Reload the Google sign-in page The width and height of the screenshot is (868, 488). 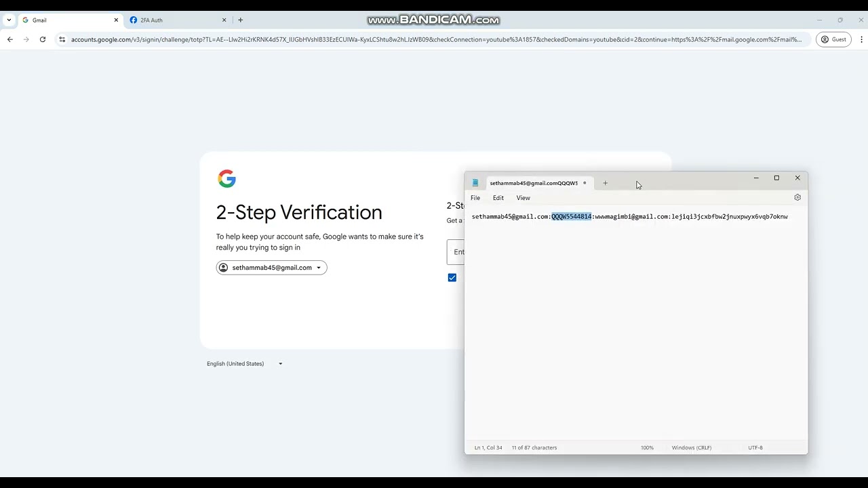(43, 39)
